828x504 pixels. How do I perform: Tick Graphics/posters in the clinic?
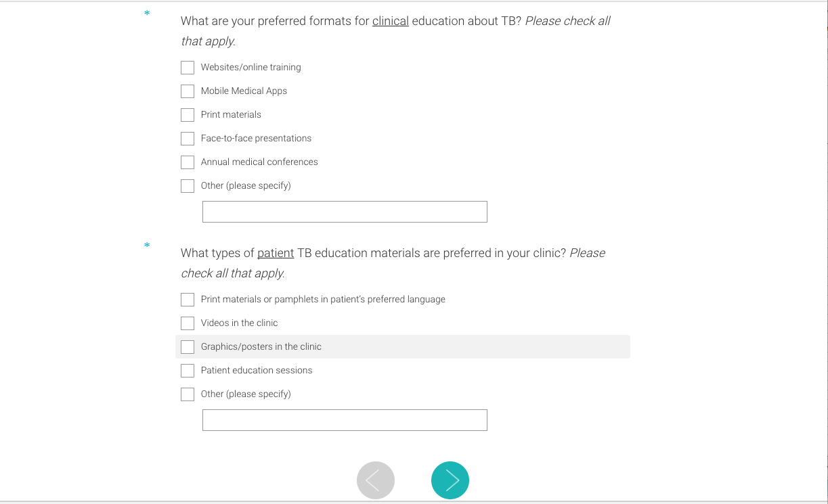click(x=188, y=347)
